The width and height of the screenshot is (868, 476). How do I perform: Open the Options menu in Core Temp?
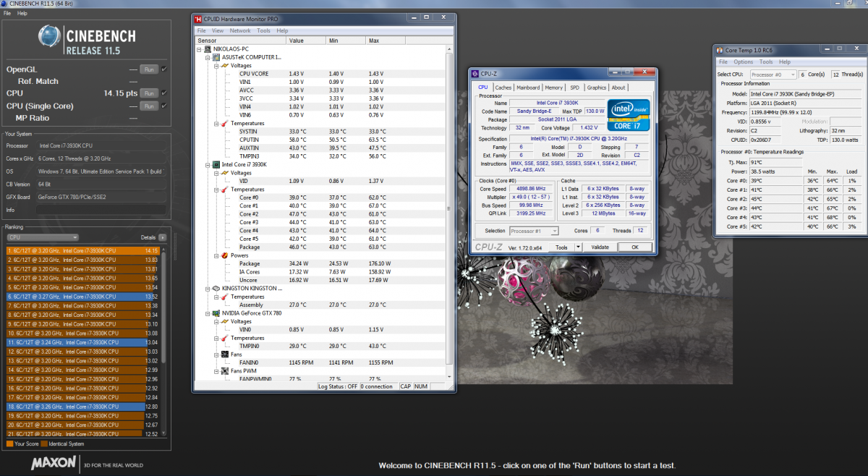(x=744, y=61)
